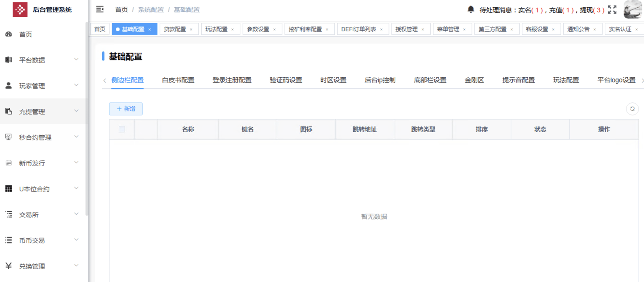This screenshot has height=282, width=644.
Task: Toggle the sidebar collapse hamburger icon
Action: click(100, 9)
